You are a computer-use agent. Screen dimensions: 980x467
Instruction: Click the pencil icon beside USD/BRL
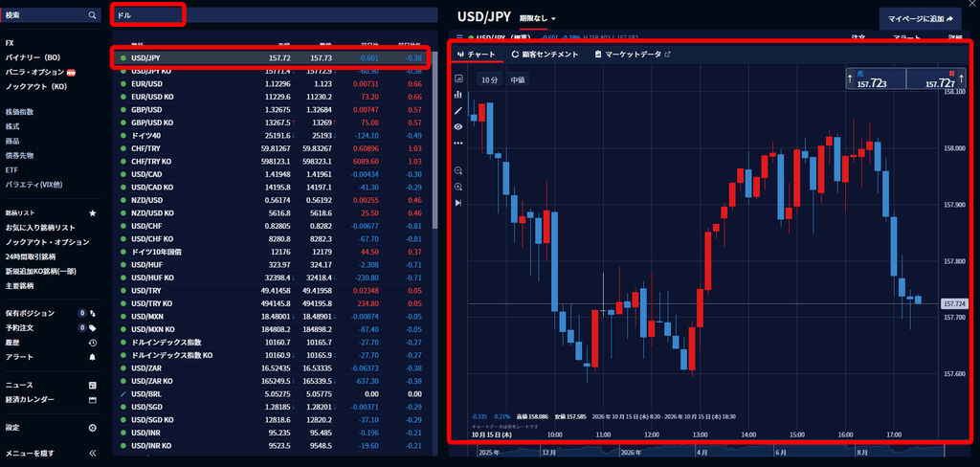[x=123, y=394]
